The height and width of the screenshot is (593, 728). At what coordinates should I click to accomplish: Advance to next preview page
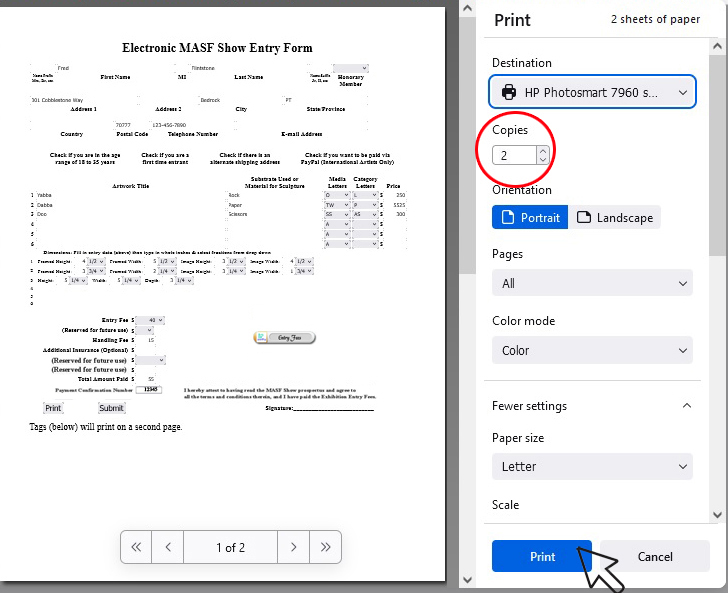[x=293, y=547]
